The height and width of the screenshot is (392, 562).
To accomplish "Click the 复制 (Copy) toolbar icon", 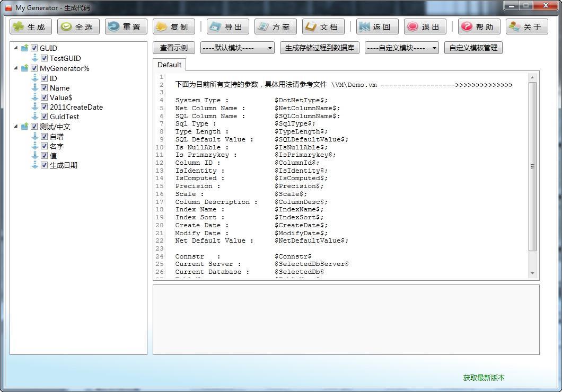I will tap(161, 27).
